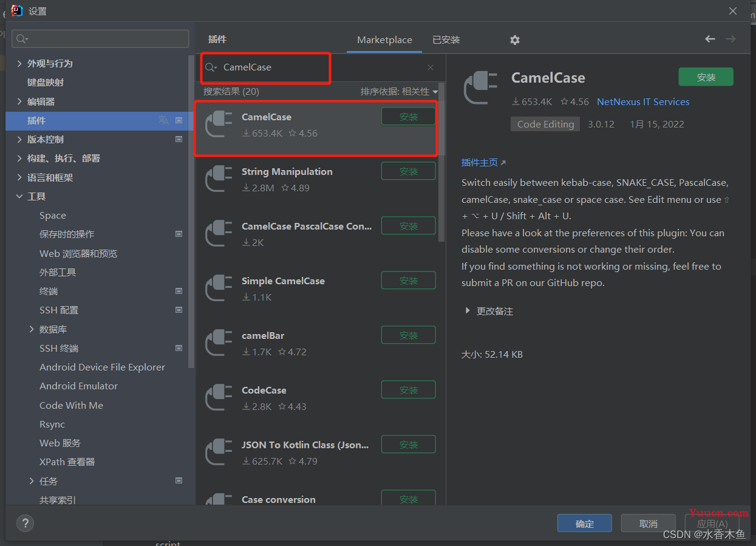
Task: Expand the 编辑器 section
Action: (19, 101)
